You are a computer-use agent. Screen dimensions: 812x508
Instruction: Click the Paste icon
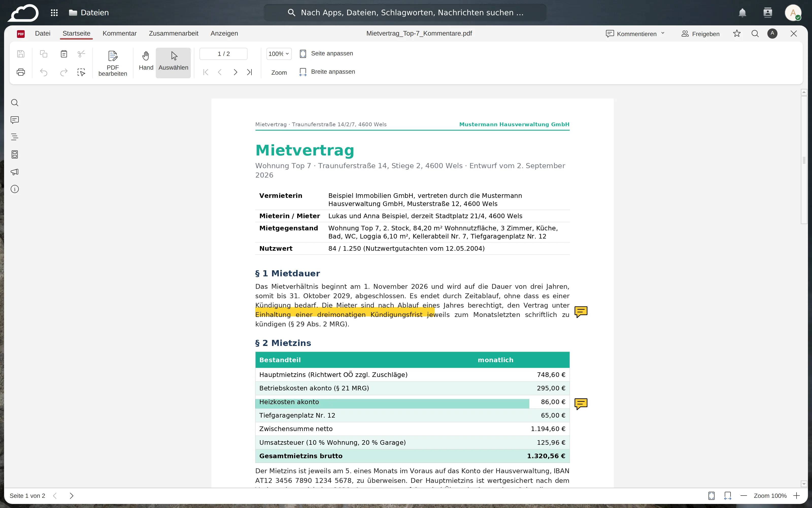pos(64,54)
